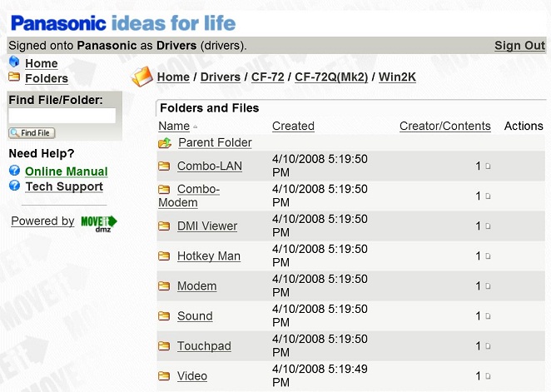Image resolution: width=551 pixels, height=392 pixels.
Task: Click the Hotkey Man folder icon
Action: point(164,256)
